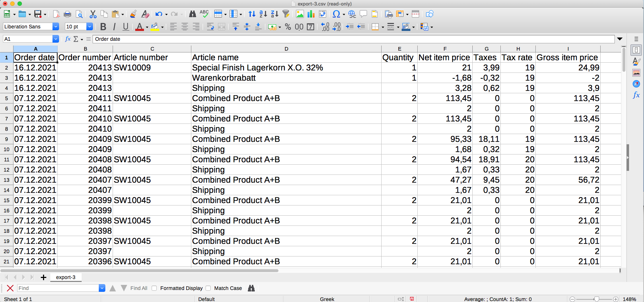Click the horizontal scrollbar thumb
Screen dimensions: 644x302
point(140,271)
